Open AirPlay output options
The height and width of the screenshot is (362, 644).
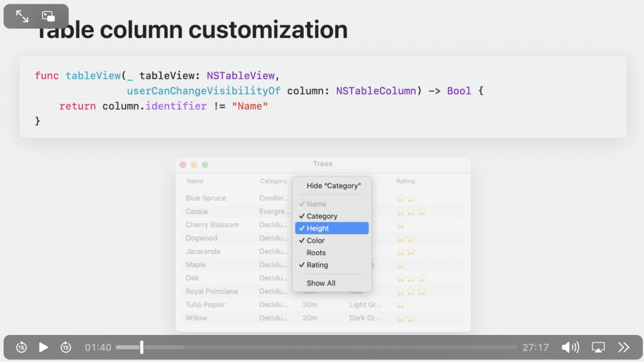pyautogui.click(x=598, y=347)
